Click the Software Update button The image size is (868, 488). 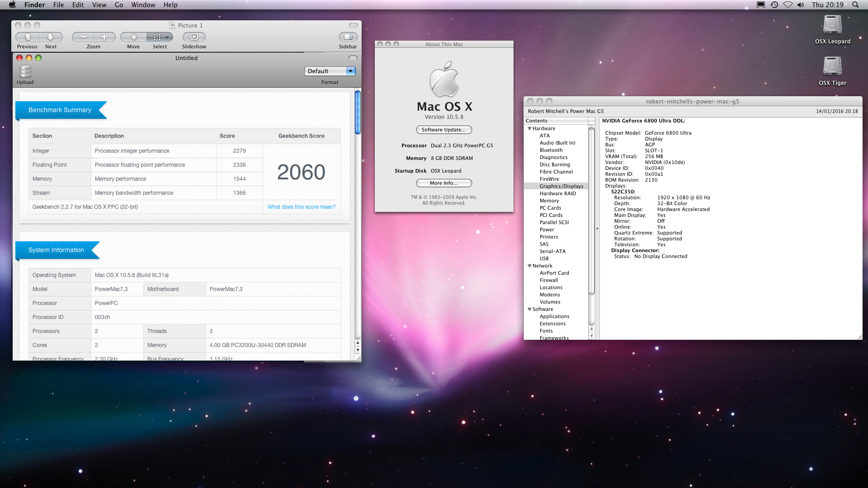click(443, 130)
